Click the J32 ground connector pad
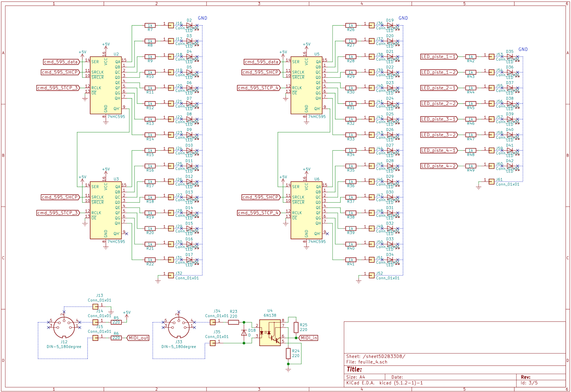 pyautogui.click(x=171, y=275)
